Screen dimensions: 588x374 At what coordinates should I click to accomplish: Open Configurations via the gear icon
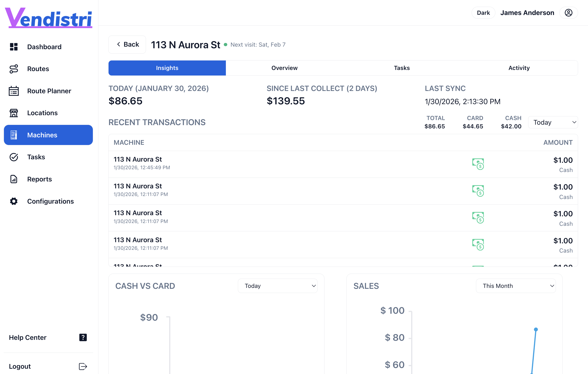pos(13,201)
